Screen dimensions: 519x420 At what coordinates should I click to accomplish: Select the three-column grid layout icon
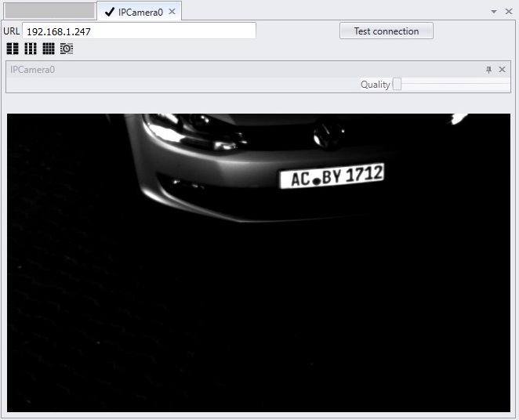pos(31,49)
